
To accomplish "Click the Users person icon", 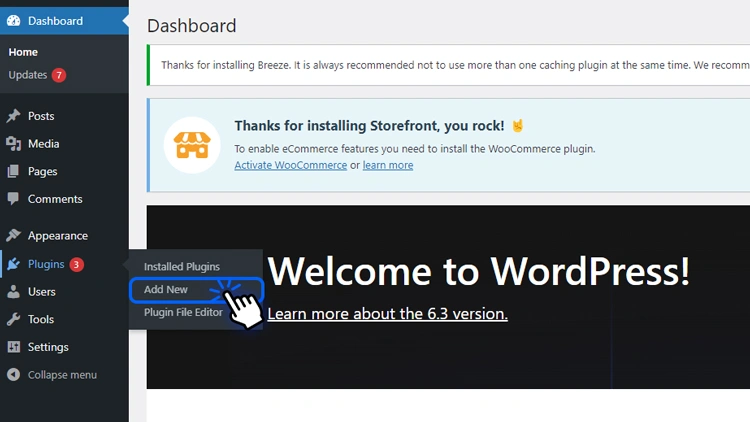I will pos(13,292).
